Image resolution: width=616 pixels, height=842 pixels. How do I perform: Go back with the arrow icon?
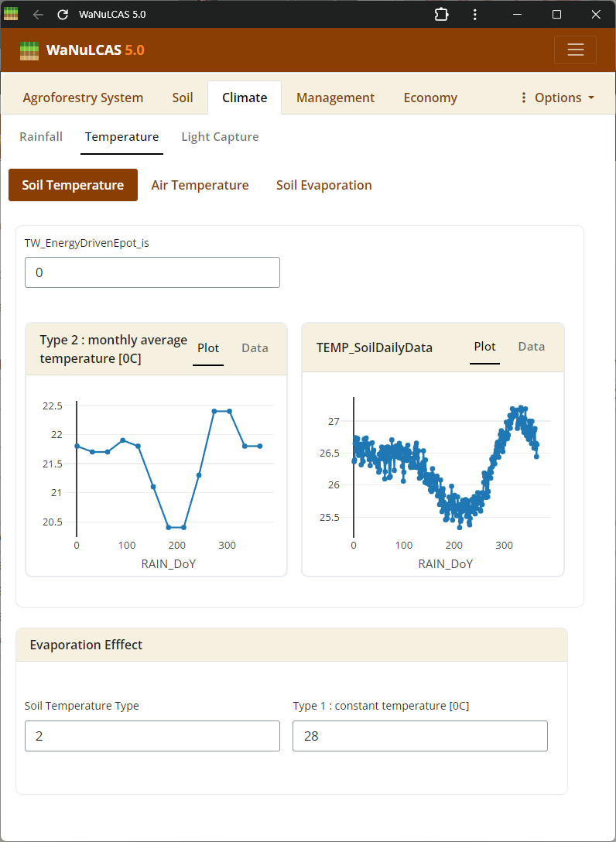pos(38,15)
